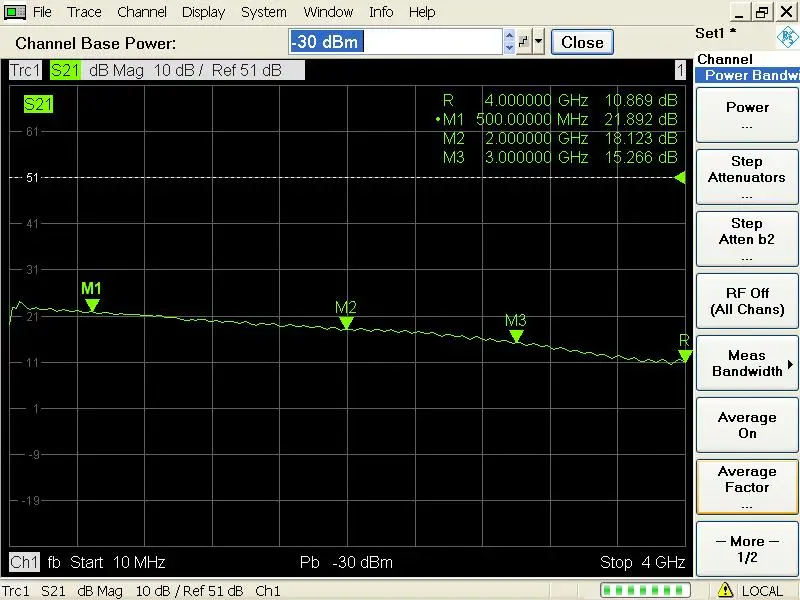Open the dropdown arrow next to power field

(539, 42)
